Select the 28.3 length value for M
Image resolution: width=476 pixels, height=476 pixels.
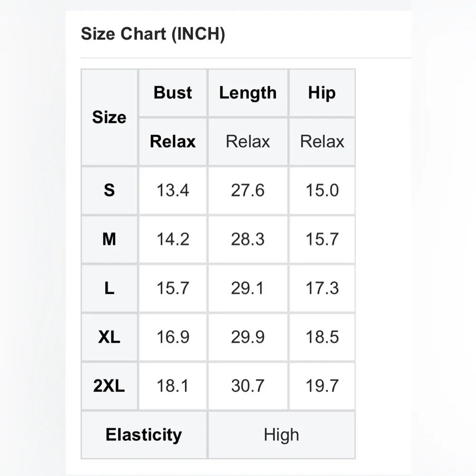[248, 239]
